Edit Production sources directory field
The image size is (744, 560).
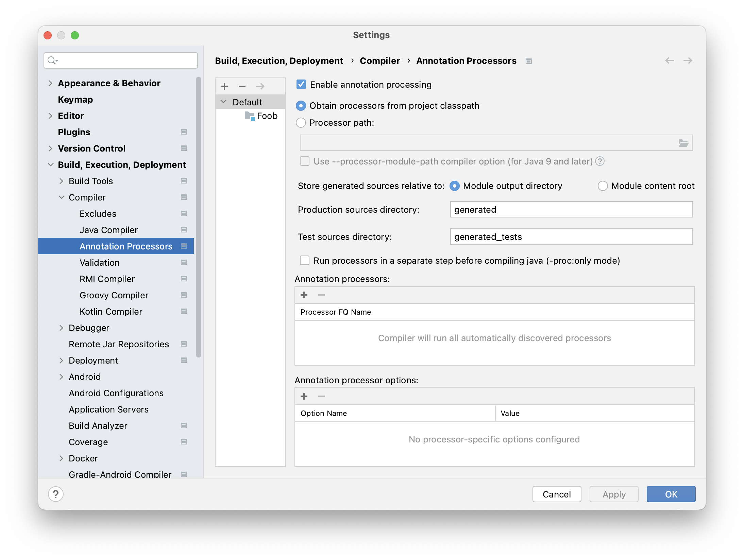[571, 209]
